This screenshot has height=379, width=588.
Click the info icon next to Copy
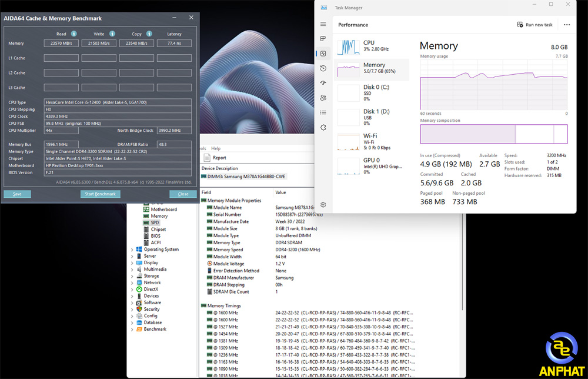coord(149,34)
